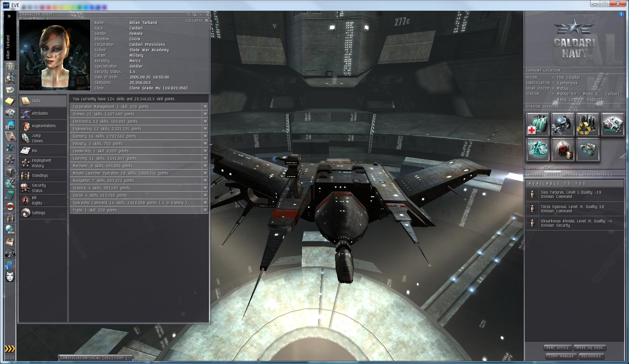The width and height of the screenshot is (629, 364).
Task: Open Character Sheet from the Neocom sidebar
Action: click(x=10, y=66)
